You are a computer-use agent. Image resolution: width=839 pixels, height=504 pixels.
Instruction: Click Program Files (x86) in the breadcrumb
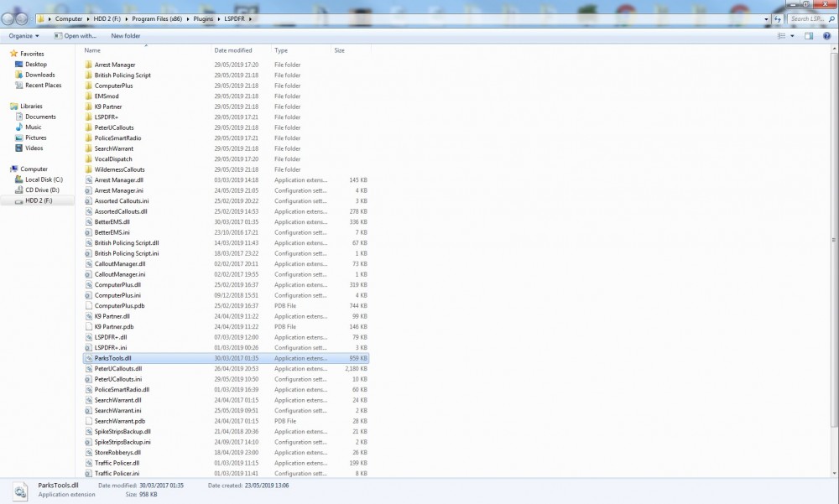[157, 18]
